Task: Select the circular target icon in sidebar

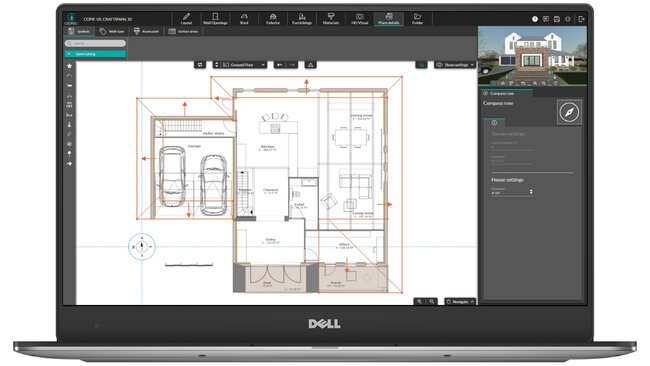Action: pos(69,144)
